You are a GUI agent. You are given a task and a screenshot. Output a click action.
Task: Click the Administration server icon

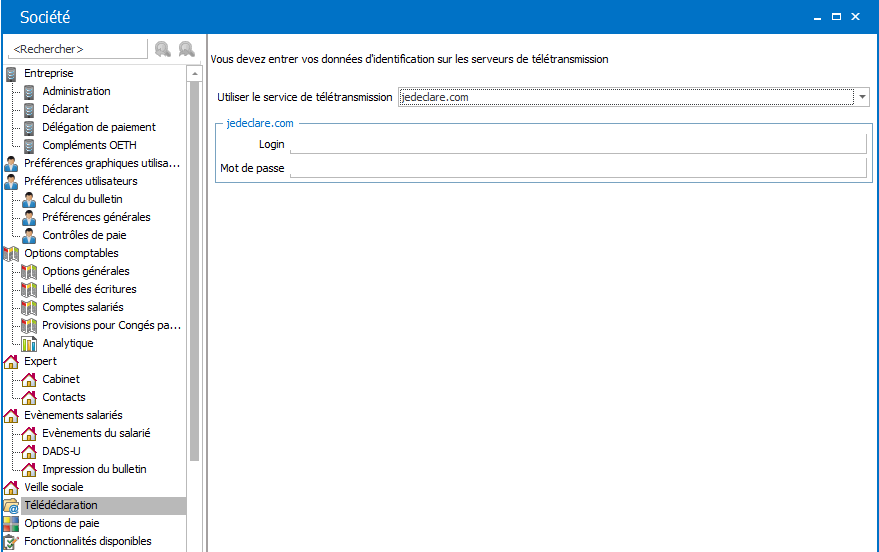[29, 91]
